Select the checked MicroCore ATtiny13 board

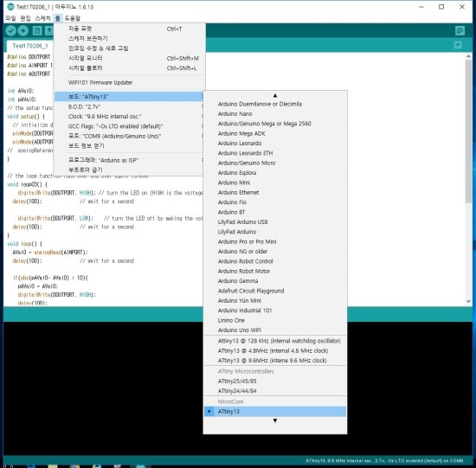[x=275, y=412]
